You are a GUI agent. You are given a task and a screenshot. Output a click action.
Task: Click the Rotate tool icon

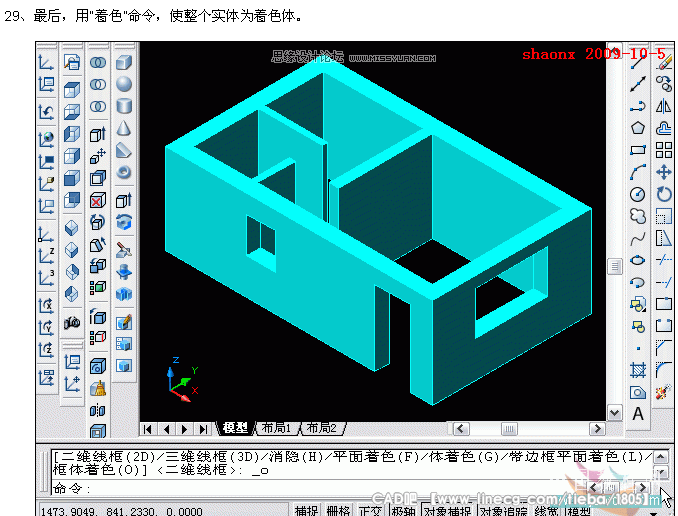coord(664,194)
